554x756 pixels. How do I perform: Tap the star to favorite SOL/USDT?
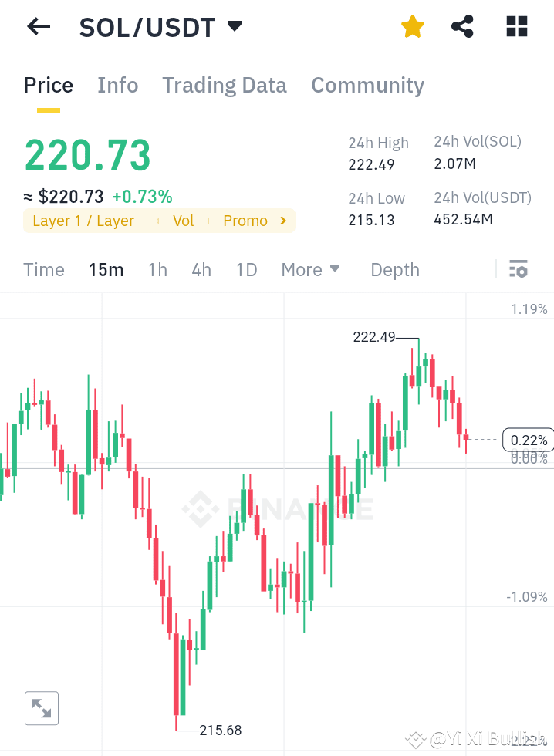(413, 26)
